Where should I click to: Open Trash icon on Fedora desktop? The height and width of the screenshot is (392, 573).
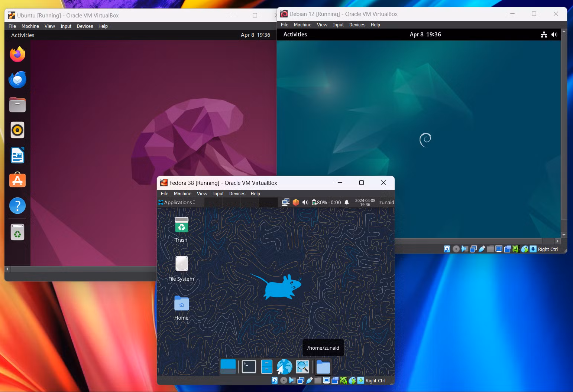(x=181, y=225)
